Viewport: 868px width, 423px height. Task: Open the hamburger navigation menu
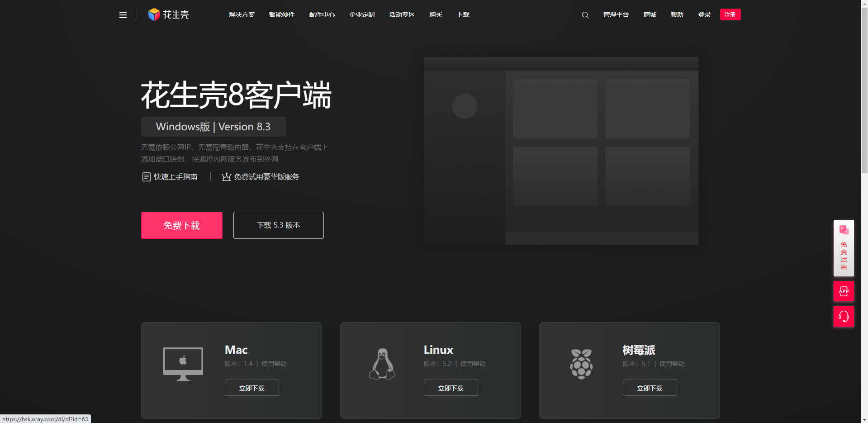(x=123, y=14)
